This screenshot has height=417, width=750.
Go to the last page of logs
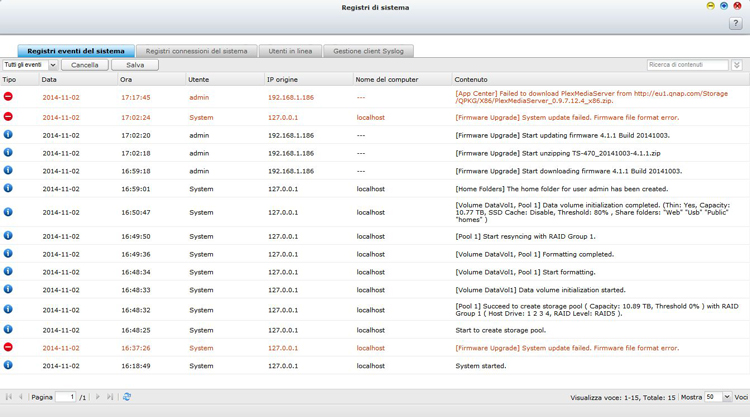(110, 397)
